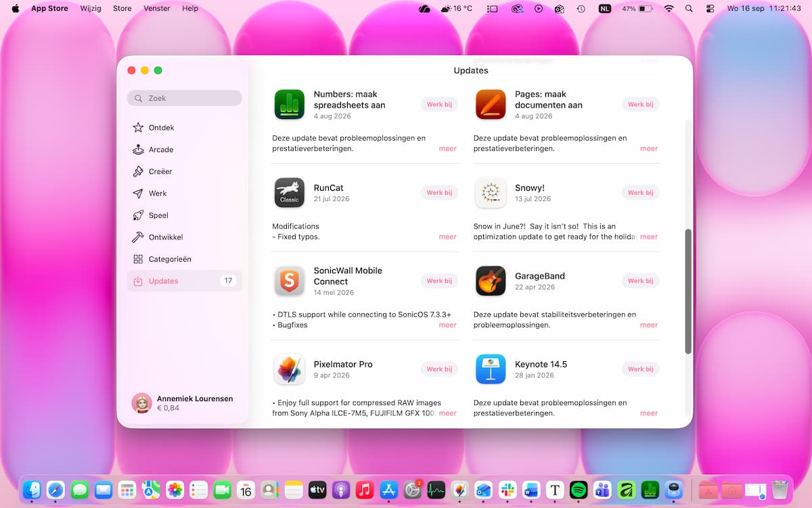Select Creëer in the sidebar
Image resolution: width=812 pixels, height=508 pixels.
coord(184,172)
